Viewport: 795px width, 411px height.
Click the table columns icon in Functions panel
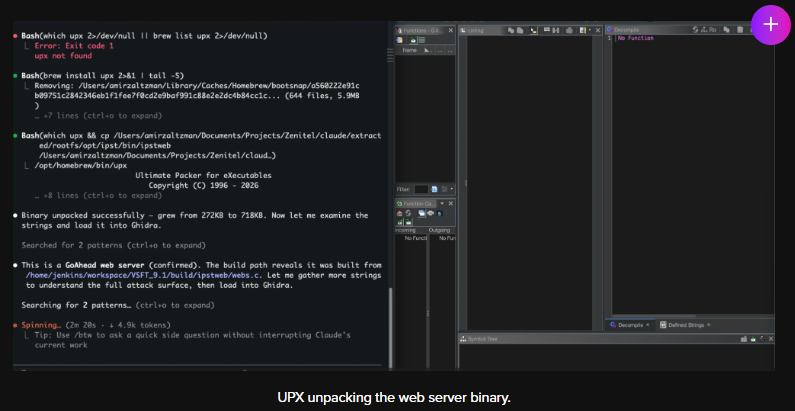pyautogui.click(x=422, y=40)
